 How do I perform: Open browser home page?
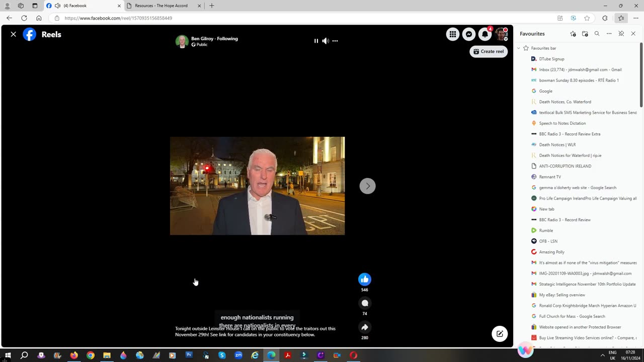[x=39, y=18]
